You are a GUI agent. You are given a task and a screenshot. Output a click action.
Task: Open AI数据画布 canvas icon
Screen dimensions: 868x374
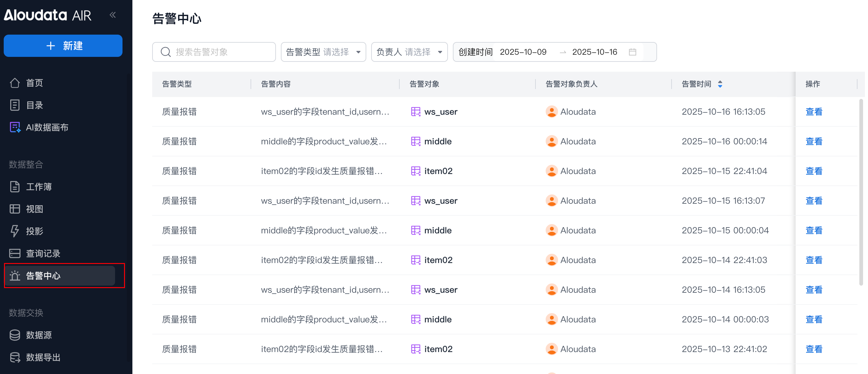tap(15, 127)
